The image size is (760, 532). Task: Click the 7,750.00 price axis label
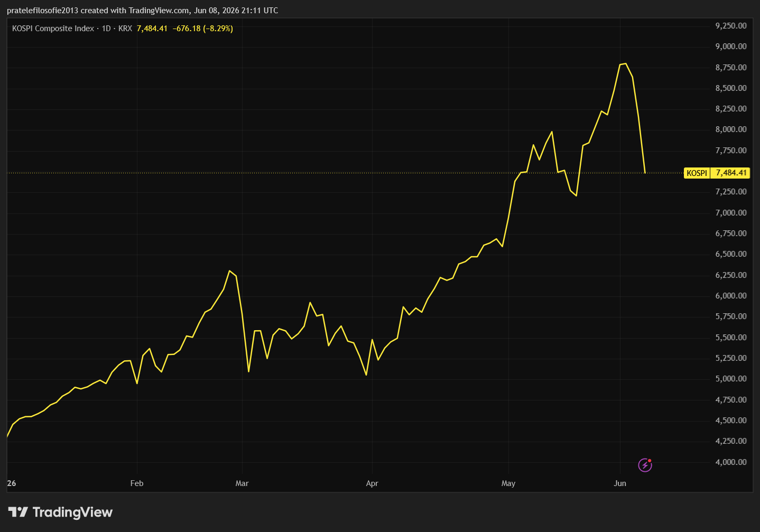[x=731, y=151]
